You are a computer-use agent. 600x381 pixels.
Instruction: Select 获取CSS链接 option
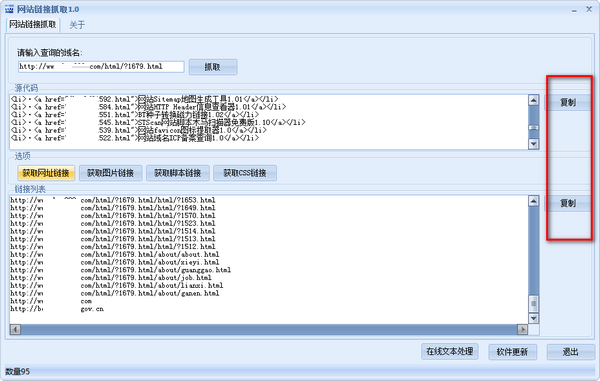[245, 173]
